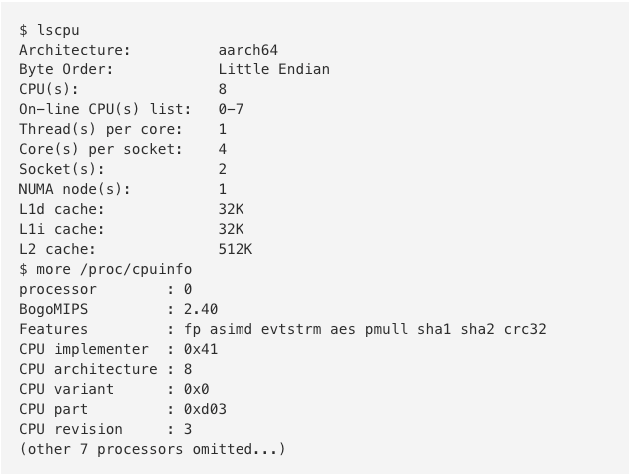Click the L2 cache value 512K
Viewport: 629px width, 474px height.
click(235, 250)
